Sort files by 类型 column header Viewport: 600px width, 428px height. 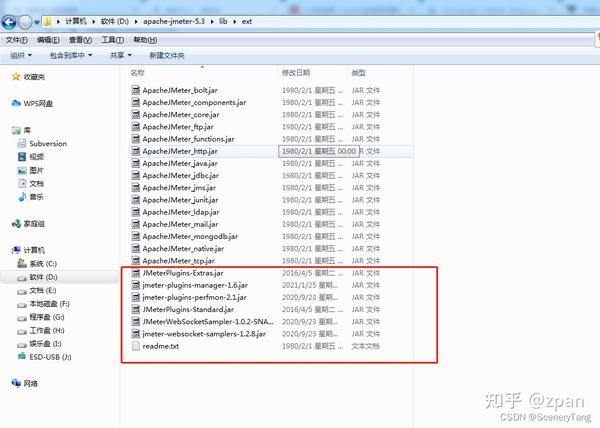[358, 73]
